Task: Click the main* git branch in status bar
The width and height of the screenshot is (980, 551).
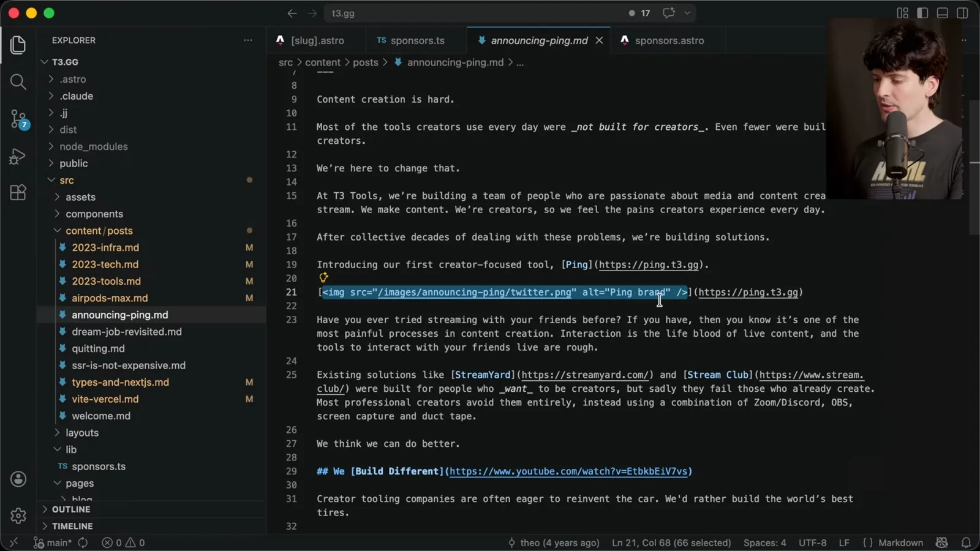Action: [53, 542]
